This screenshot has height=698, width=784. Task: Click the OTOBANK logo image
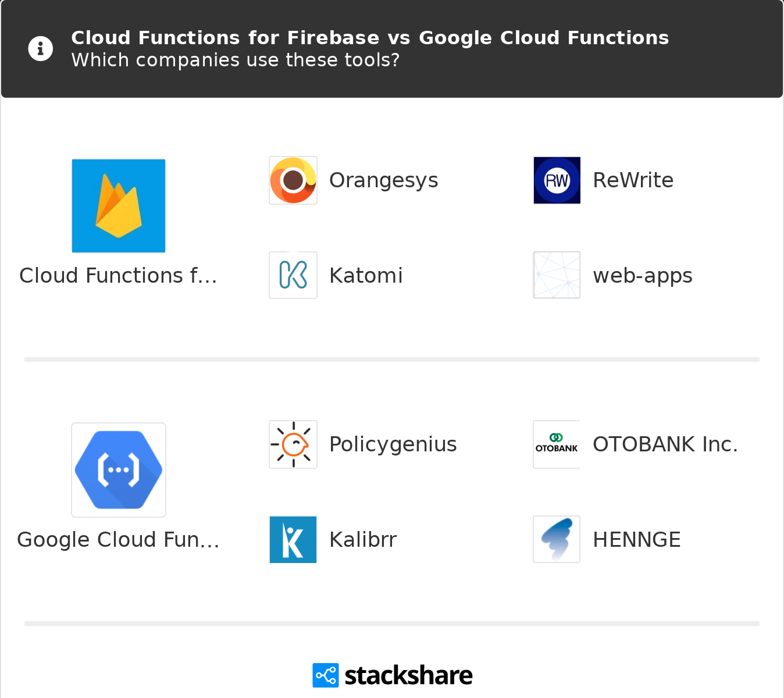(557, 444)
